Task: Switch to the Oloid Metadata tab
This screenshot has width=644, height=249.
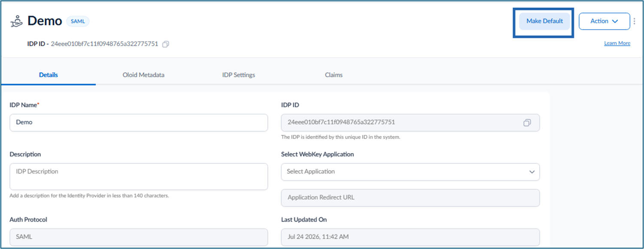Action: point(143,75)
